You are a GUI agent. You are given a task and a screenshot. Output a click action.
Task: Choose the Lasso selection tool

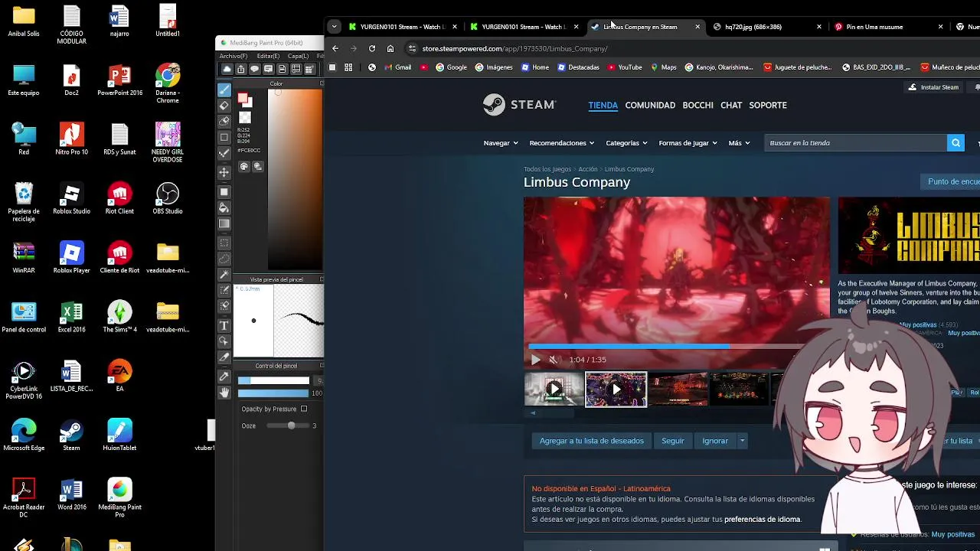tap(224, 259)
